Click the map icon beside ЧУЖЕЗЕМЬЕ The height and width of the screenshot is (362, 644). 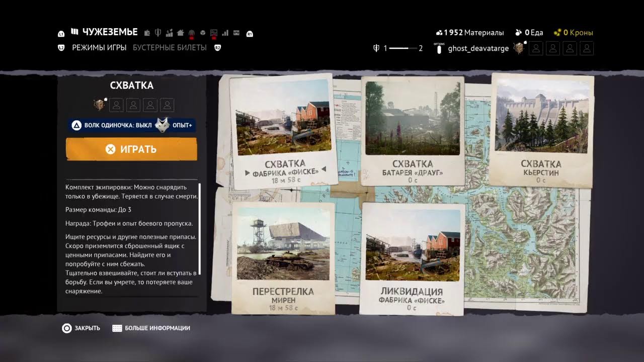[74, 32]
